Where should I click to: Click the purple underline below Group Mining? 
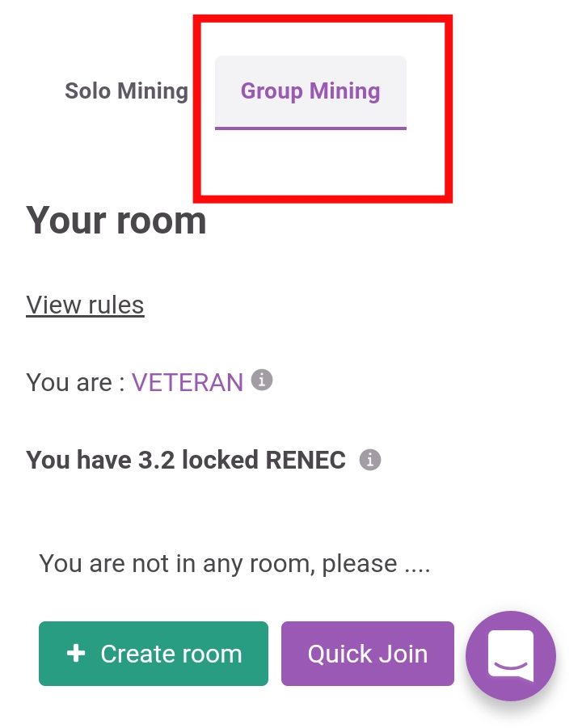[x=310, y=128]
